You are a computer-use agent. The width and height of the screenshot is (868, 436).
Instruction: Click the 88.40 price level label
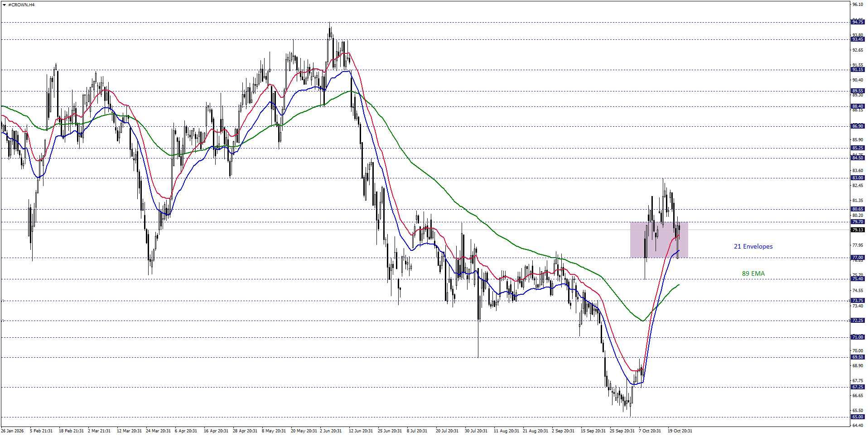[858, 106]
